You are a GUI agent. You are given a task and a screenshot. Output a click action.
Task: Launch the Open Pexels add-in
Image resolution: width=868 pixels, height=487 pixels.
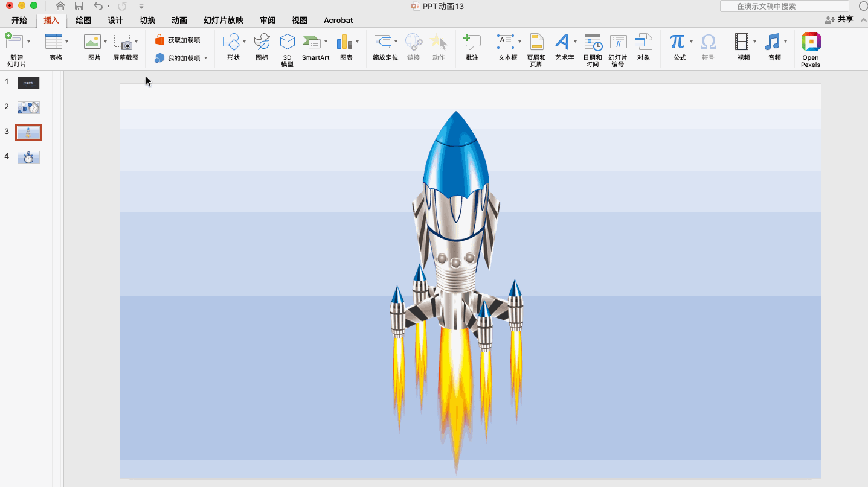(x=811, y=42)
